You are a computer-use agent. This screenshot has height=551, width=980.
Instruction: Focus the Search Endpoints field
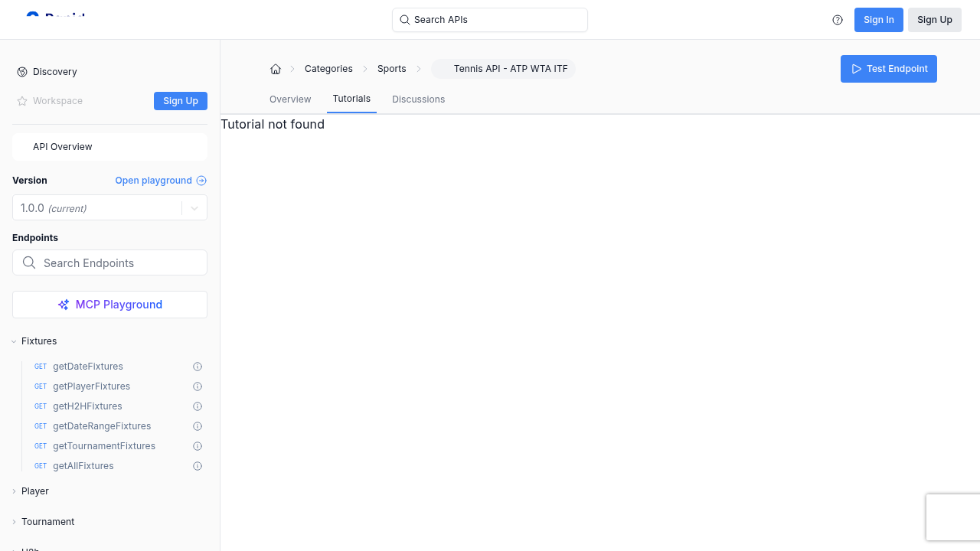pyautogui.click(x=109, y=262)
